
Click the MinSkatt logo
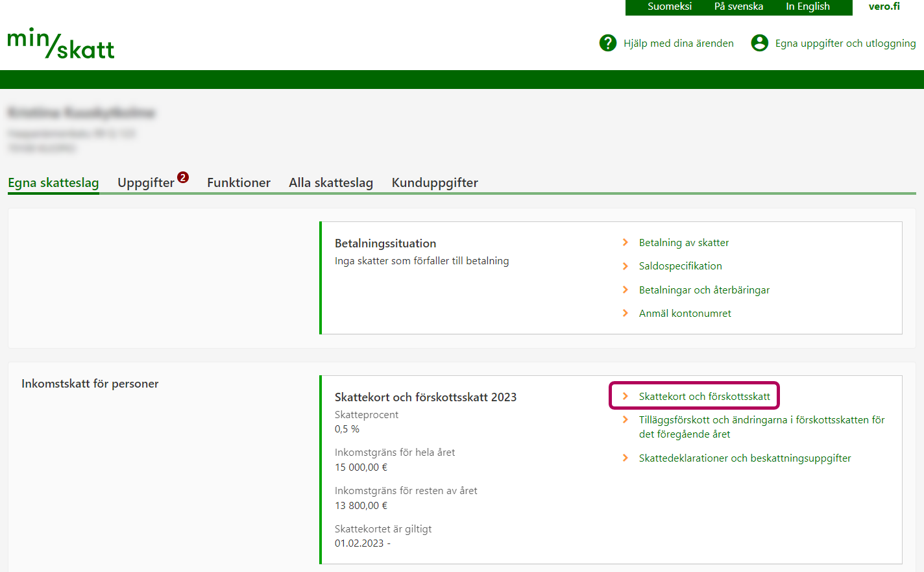tap(61, 44)
